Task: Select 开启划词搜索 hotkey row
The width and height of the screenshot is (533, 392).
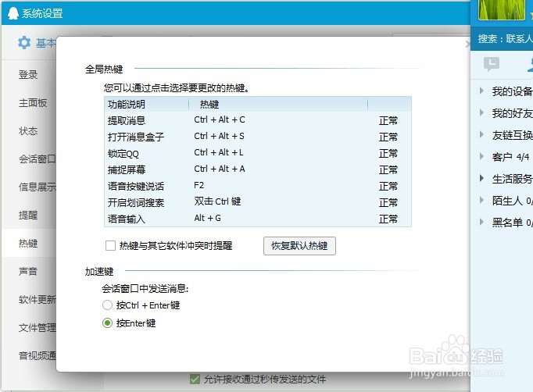Action: (x=258, y=202)
